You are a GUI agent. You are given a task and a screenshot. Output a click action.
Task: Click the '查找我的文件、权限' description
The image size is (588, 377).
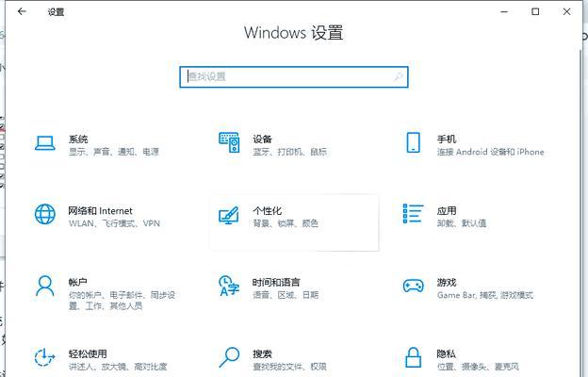coord(289,367)
